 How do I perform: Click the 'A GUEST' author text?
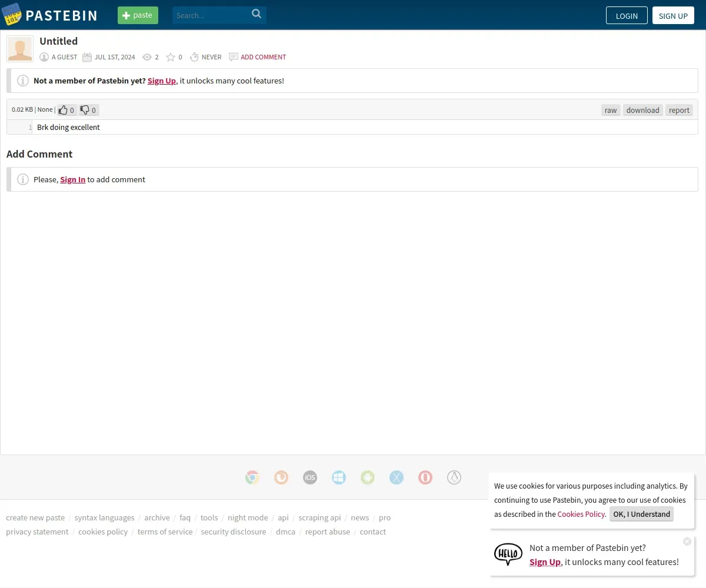pyautogui.click(x=65, y=57)
